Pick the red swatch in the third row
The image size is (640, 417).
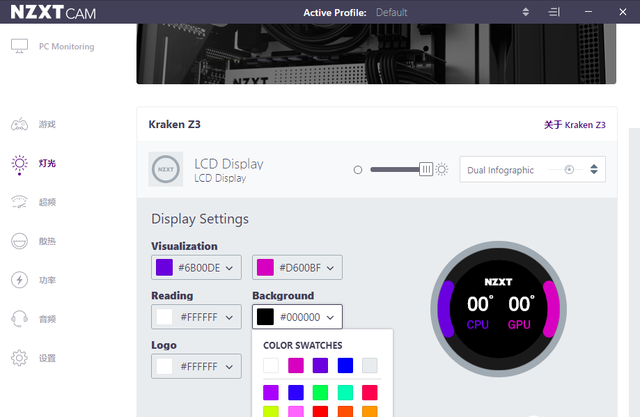320,411
